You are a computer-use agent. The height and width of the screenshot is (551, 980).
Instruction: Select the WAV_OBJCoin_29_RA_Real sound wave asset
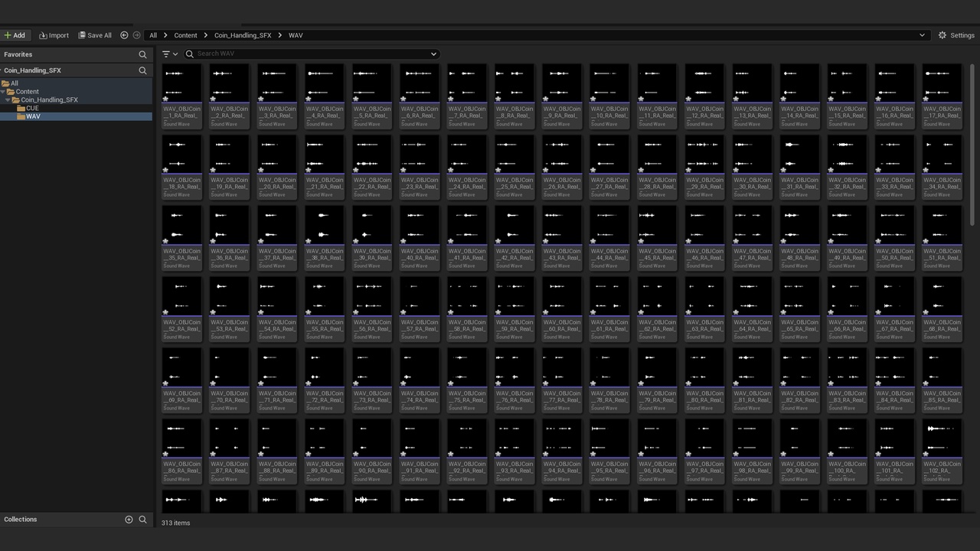[x=704, y=167]
